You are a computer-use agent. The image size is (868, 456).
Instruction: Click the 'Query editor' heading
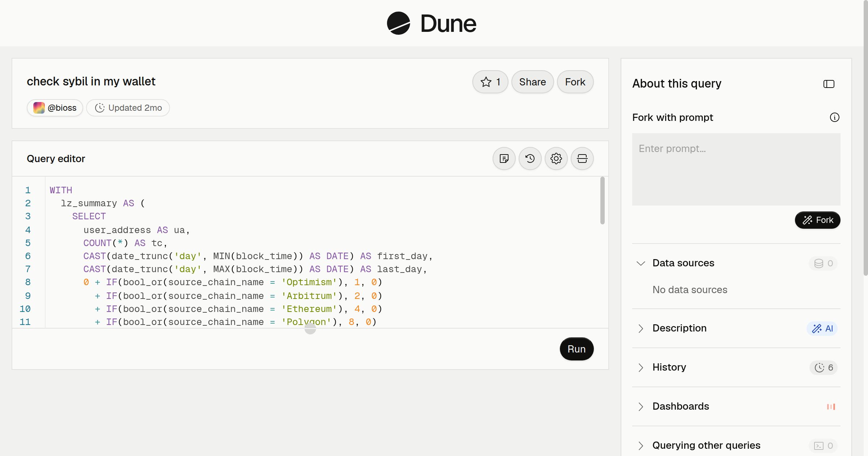pyautogui.click(x=56, y=159)
